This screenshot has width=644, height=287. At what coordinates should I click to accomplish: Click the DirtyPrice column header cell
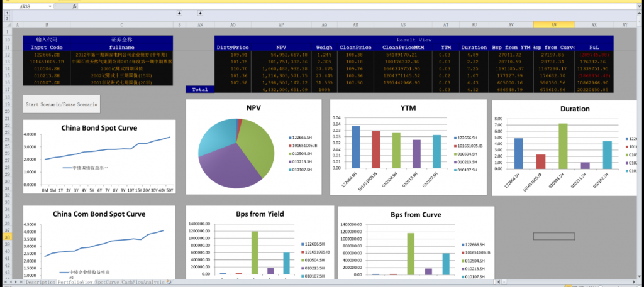(233, 47)
